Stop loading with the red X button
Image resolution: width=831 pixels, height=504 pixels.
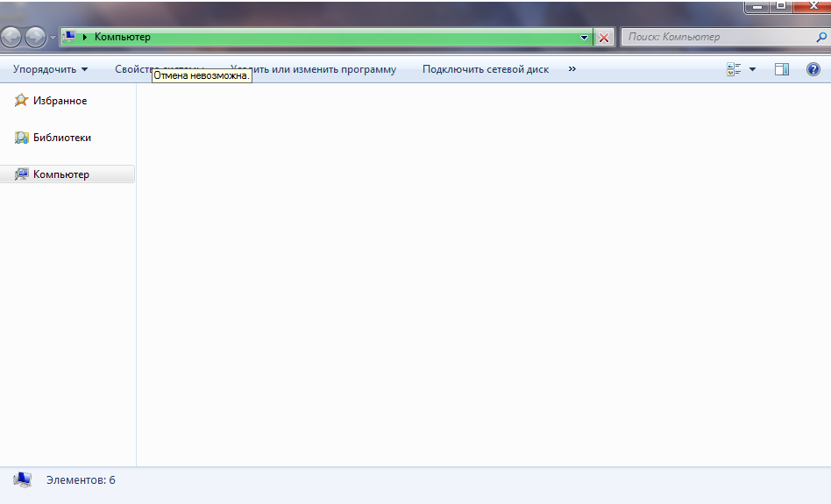click(604, 38)
